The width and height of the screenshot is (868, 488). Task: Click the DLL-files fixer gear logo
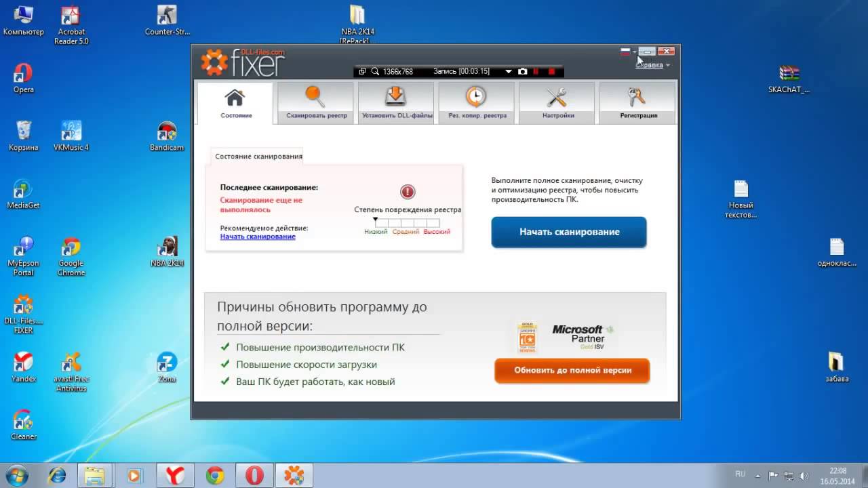pyautogui.click(x=214, y=62)
